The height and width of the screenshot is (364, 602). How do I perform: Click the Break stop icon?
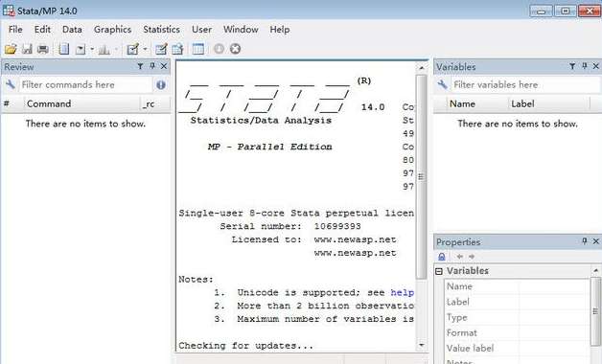pos(236,49)
